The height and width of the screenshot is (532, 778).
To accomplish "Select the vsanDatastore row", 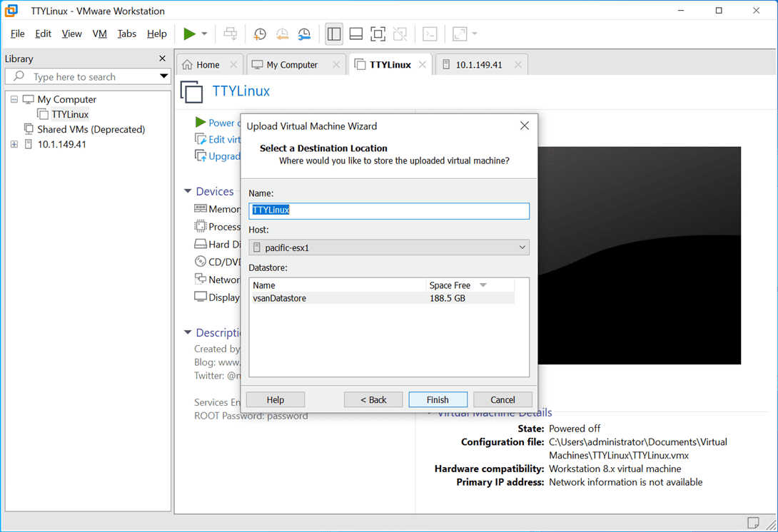I will click(x=382, y=298).
